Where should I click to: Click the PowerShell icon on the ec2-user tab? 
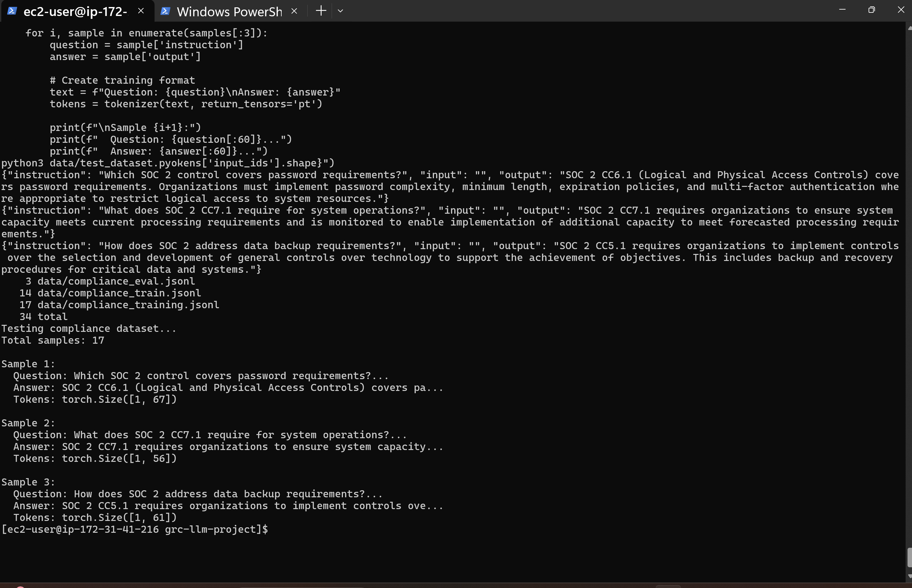tap(12, 11)
